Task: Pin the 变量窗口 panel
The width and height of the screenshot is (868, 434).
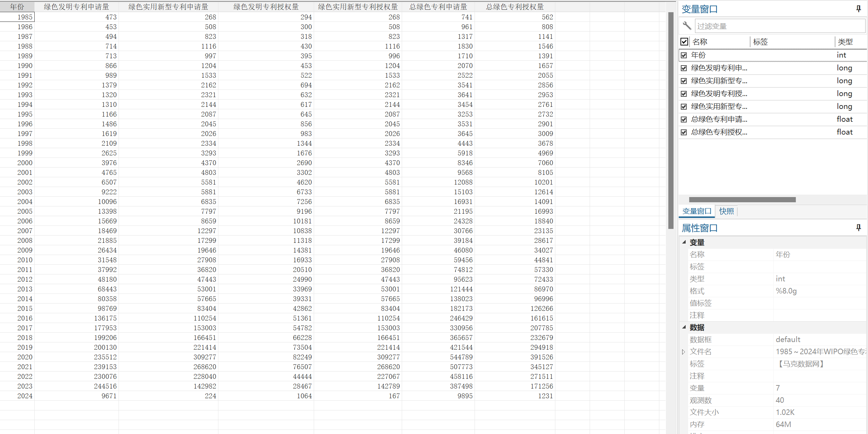Action: (x=858, y=9)
